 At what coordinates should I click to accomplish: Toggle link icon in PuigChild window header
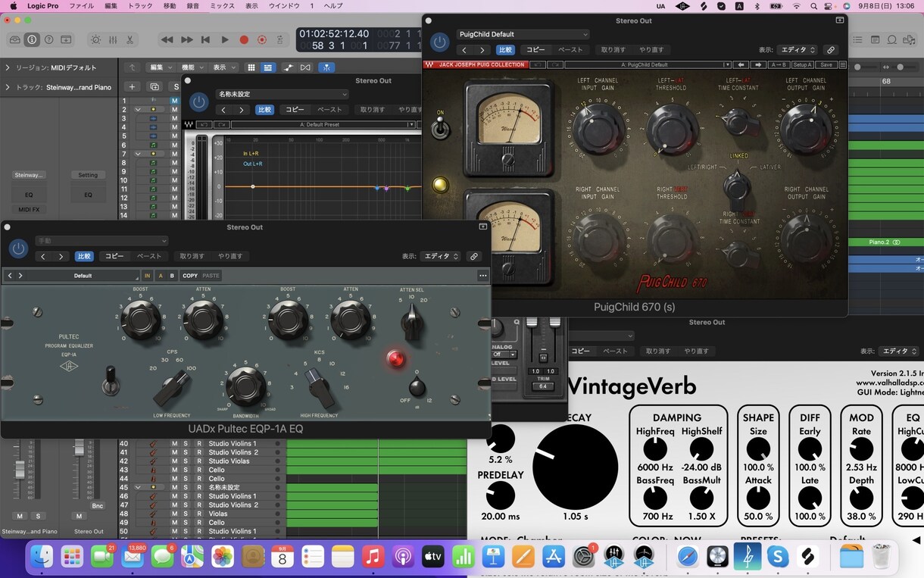pyautogui.click(x=831, y=50)
